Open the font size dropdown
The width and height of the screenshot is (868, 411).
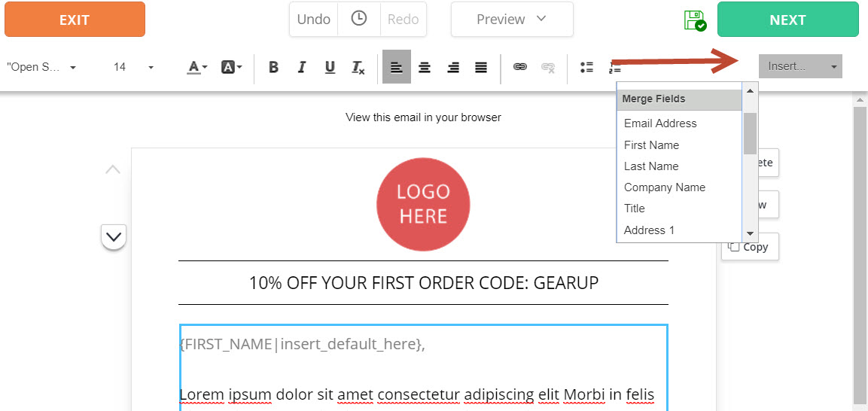coord(133,67)
